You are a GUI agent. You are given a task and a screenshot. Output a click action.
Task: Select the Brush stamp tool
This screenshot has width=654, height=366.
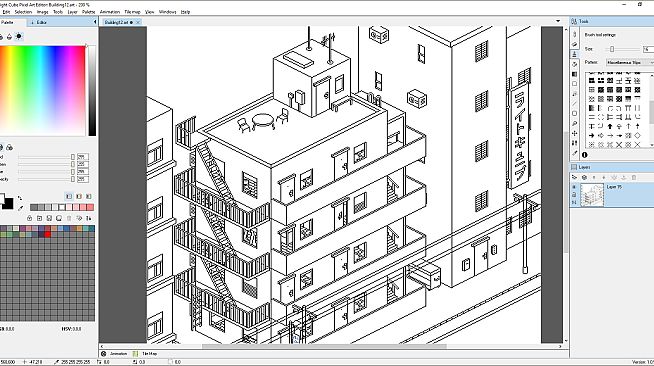(575, 54)
